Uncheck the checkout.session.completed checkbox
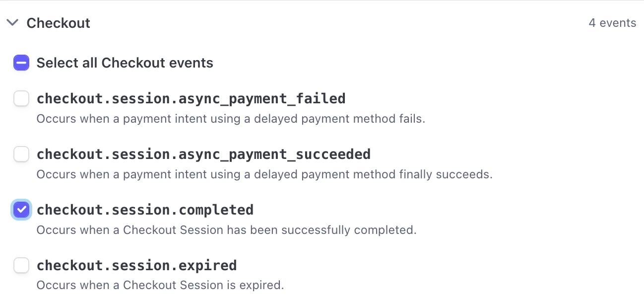 (x=21, y=210)
